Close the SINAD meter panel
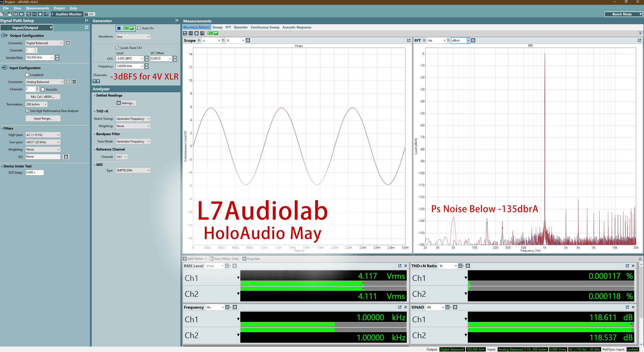Image resolution: width=644 pixels, height=352 pixels. 633,307
